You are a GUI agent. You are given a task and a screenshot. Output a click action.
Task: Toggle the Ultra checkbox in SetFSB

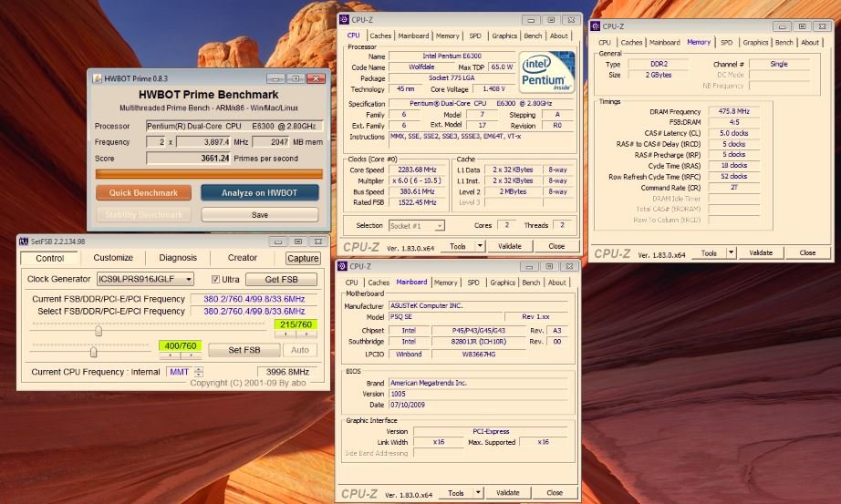215,280
